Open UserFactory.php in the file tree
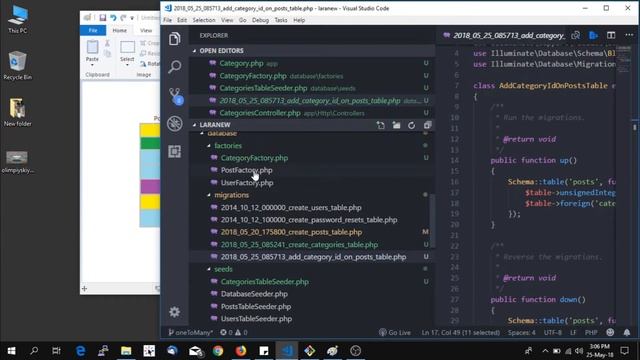The width and height of the screenshot is (640, 360). (x=247, y=183)
